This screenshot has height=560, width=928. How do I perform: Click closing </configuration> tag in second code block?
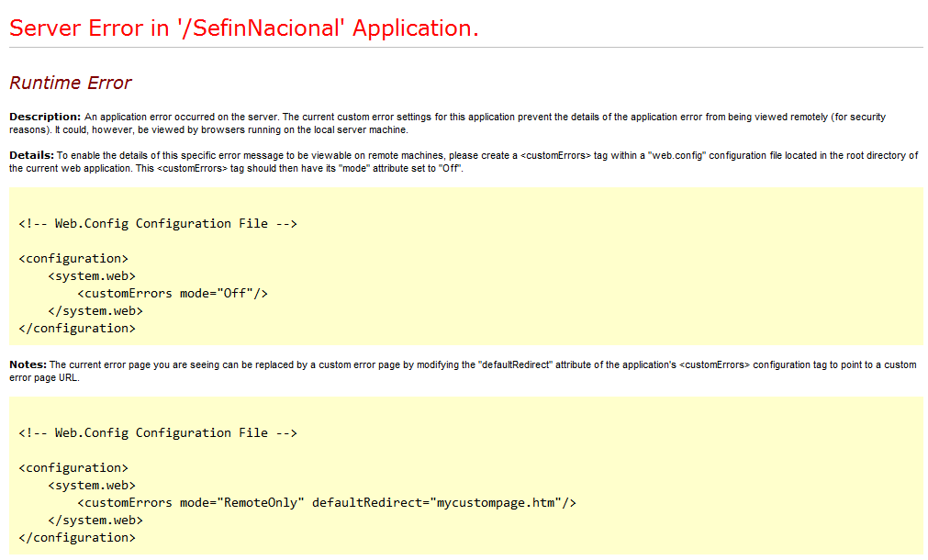click(77, 537)
